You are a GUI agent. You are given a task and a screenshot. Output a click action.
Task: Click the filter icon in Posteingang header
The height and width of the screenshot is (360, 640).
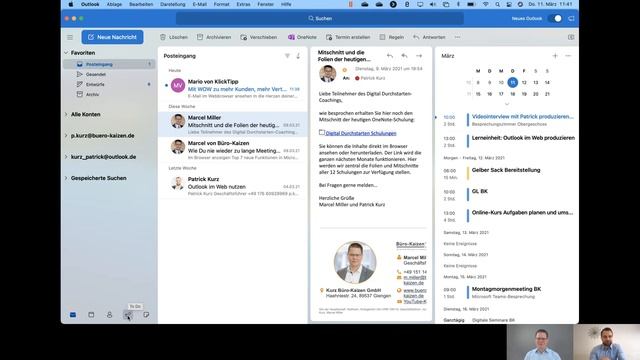click(287, 56)
